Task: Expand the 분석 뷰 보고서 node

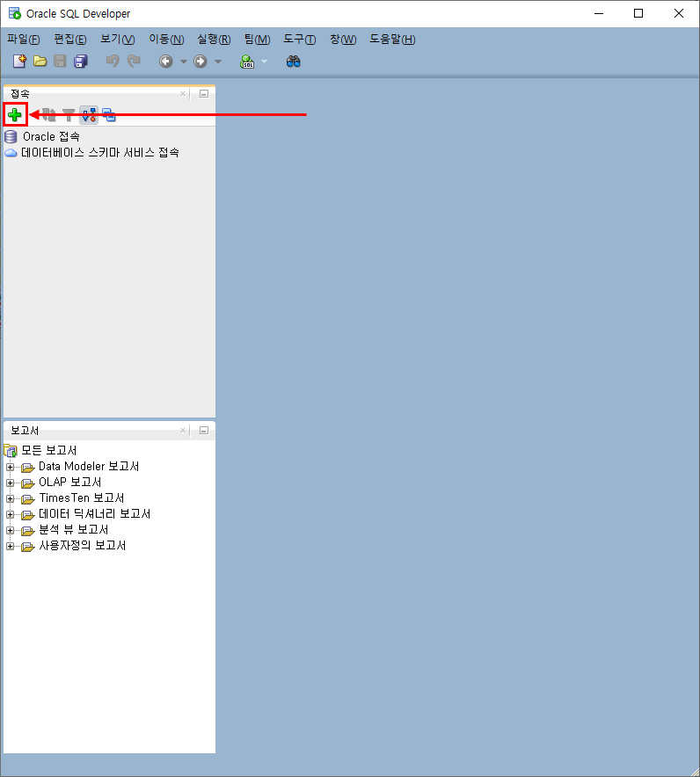Action: [x=10, y=530]
